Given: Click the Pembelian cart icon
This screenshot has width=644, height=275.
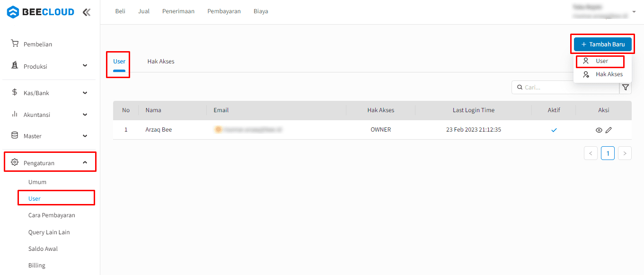Looking at the screenshot, I should click(x=15, y=44).
